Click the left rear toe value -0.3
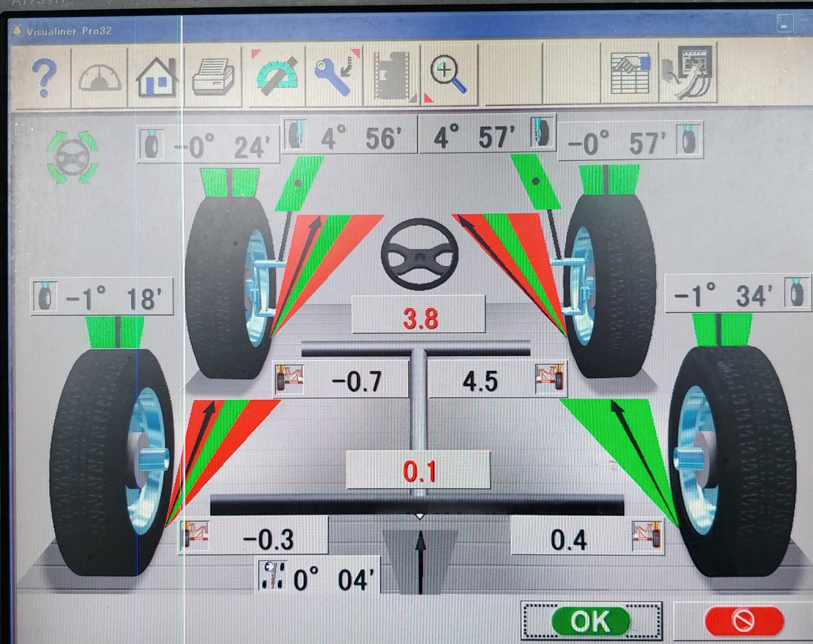813x644 pixels. [267, 539]
